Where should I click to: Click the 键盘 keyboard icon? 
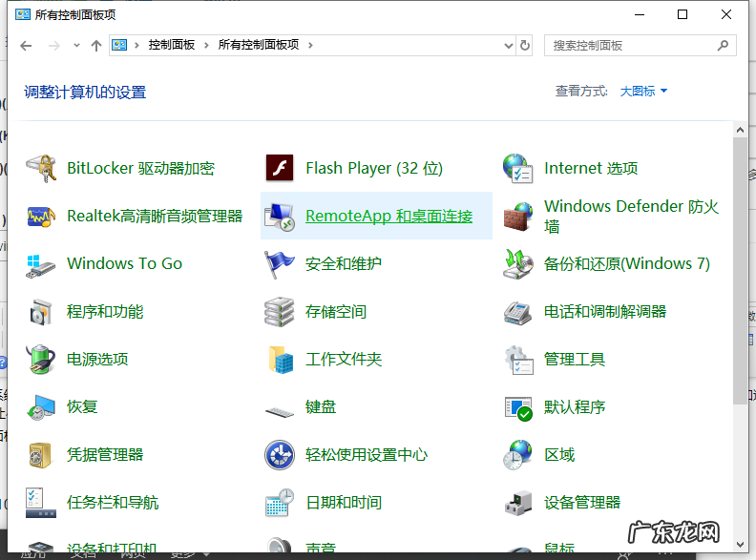click(x=280, y=412)
